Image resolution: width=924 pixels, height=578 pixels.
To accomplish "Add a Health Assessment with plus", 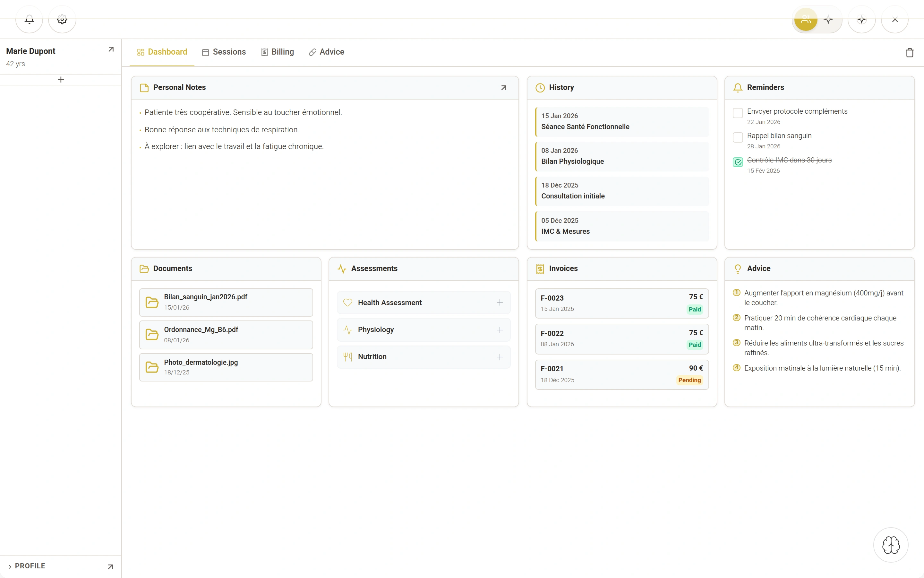I will point(500,302).
